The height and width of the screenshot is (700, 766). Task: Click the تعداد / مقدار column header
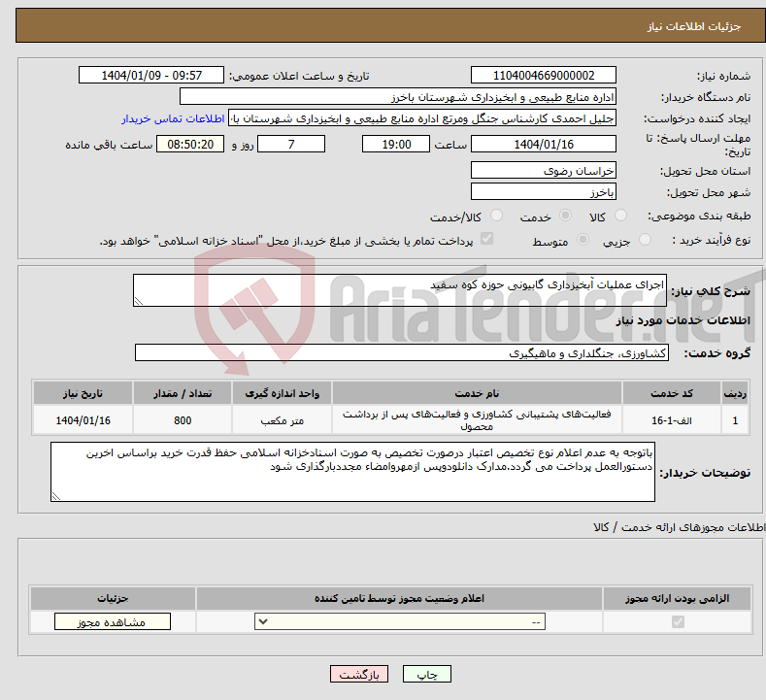[183, 393]
